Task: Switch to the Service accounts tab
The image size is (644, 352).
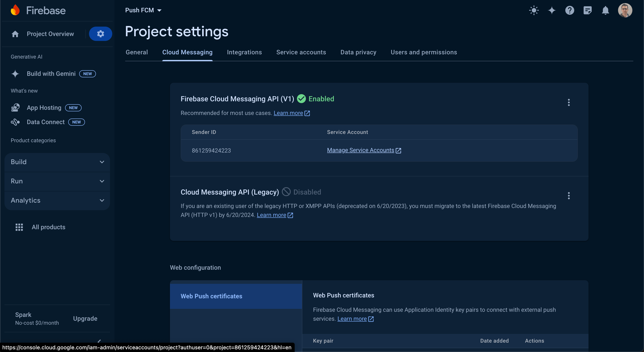Action: click(x=301, y=52)
